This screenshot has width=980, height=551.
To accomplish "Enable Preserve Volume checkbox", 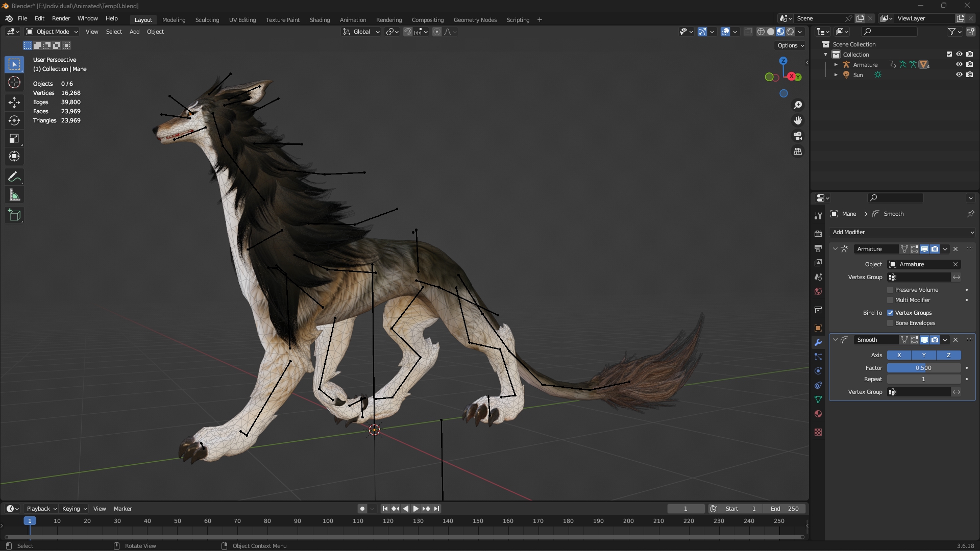I will pyautogui.click(x=890, y=290).
